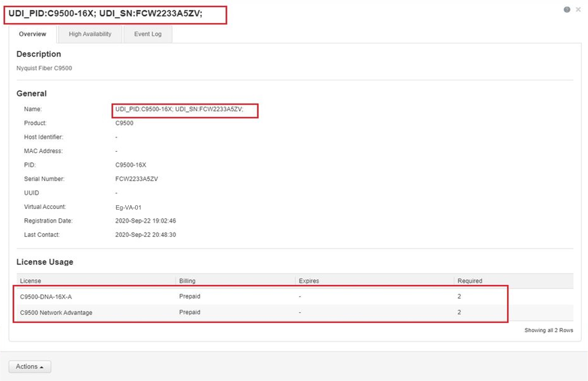Image resolution: width=588 pixels, height=381 pixels.
Task: Click the dialog title UDI text
Action: (x=105, y=13)
